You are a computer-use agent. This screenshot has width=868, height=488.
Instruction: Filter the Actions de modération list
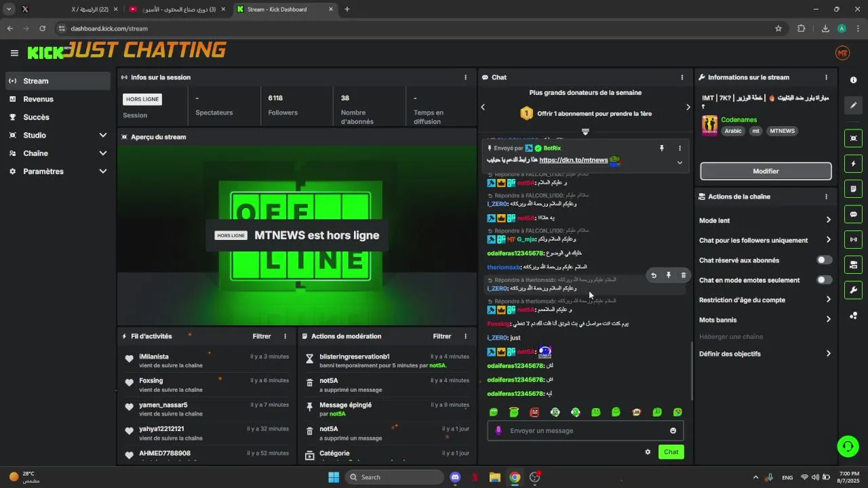(x=442, y=336)
